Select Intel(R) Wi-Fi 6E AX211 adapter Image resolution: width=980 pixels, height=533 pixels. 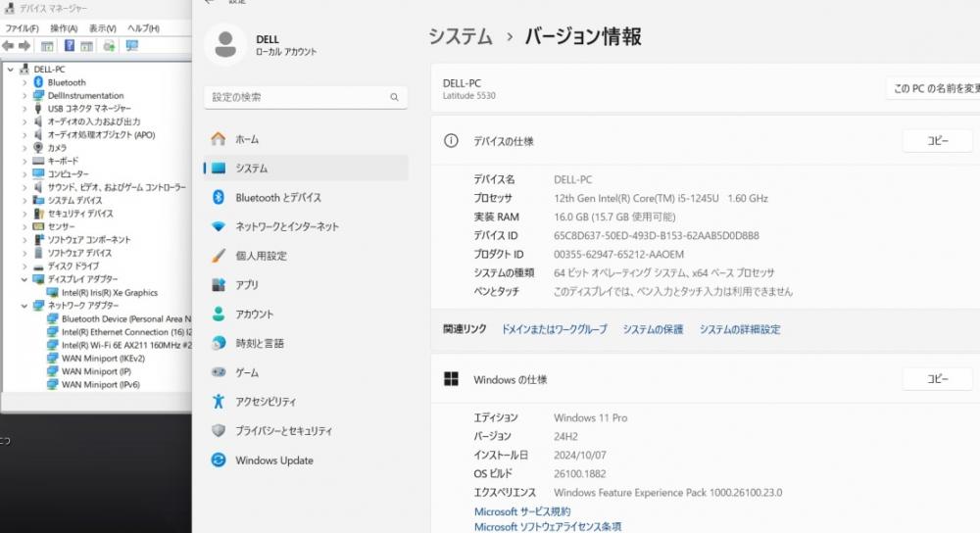126,345
